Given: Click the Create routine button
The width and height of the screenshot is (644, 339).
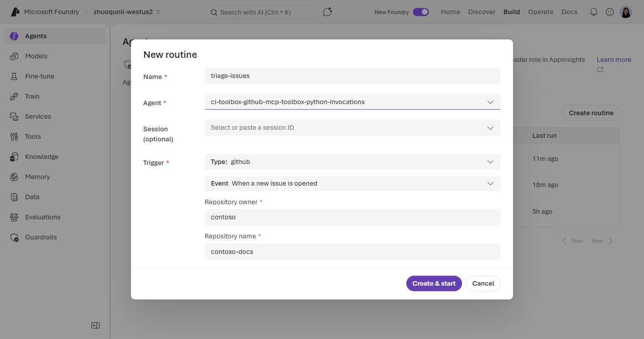Looking at the screenshot, I should (x=591, y=113).
